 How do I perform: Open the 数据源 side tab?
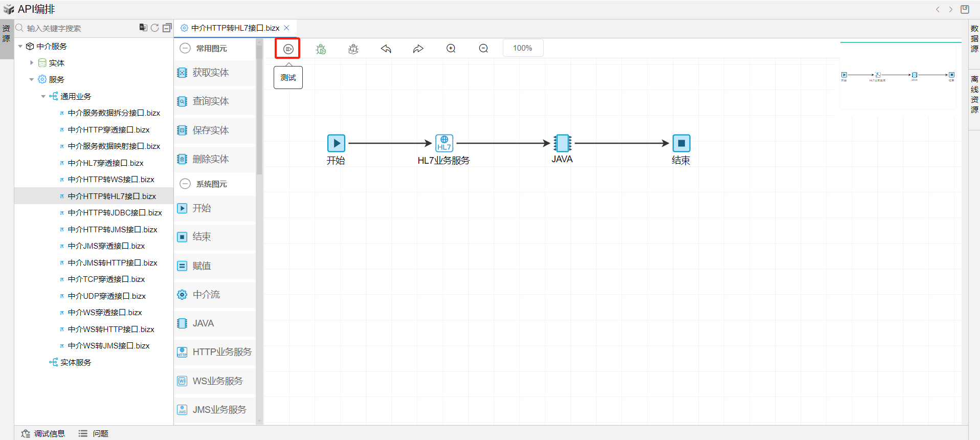tap(974, 38)
